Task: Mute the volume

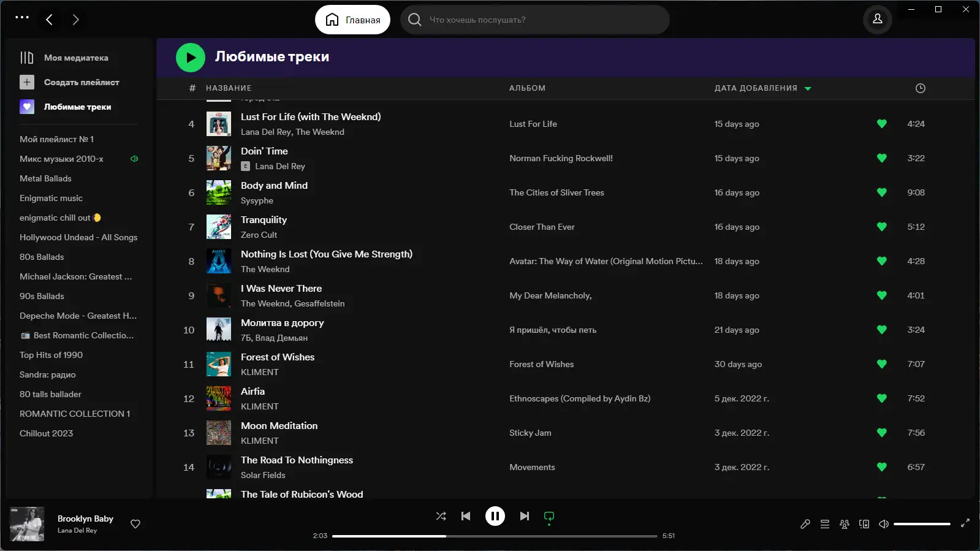Action: 884,524
